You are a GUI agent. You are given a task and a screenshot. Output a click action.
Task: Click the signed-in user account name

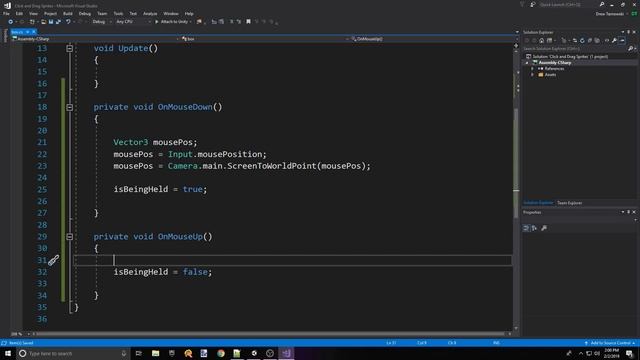[609, 14]
